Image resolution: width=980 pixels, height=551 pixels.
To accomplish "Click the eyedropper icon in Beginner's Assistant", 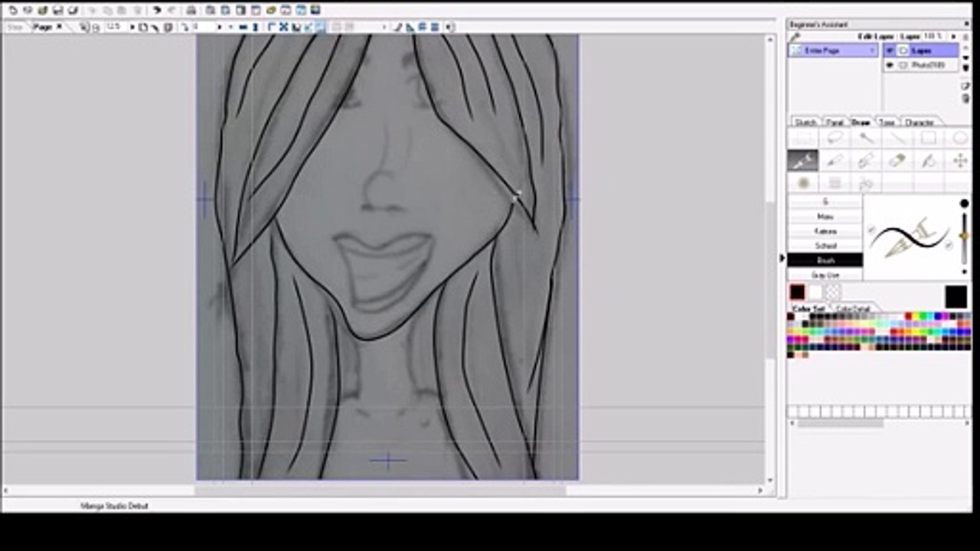I will (795, 36).
